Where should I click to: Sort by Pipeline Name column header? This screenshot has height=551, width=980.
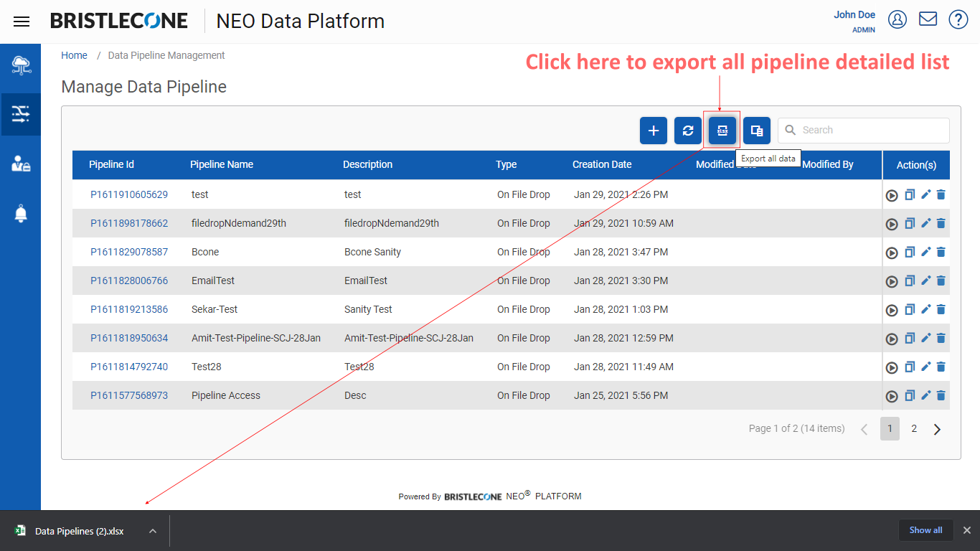222,164
